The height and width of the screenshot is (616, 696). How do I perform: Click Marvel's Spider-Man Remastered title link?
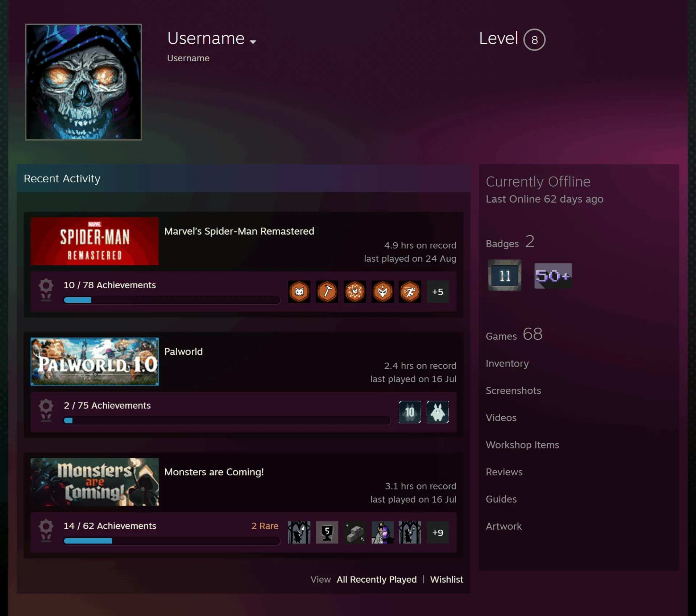239,231
